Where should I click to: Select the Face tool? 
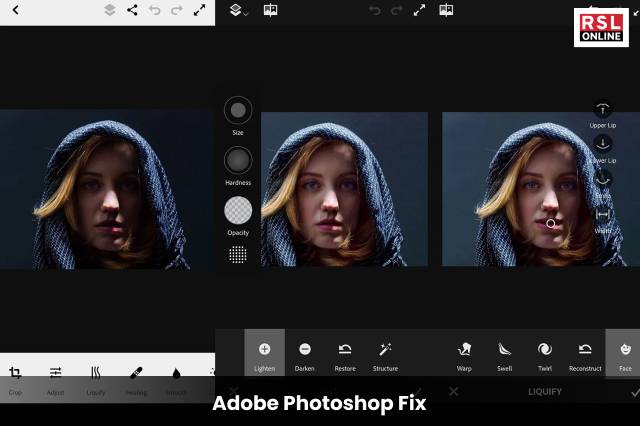click(624, 353)
